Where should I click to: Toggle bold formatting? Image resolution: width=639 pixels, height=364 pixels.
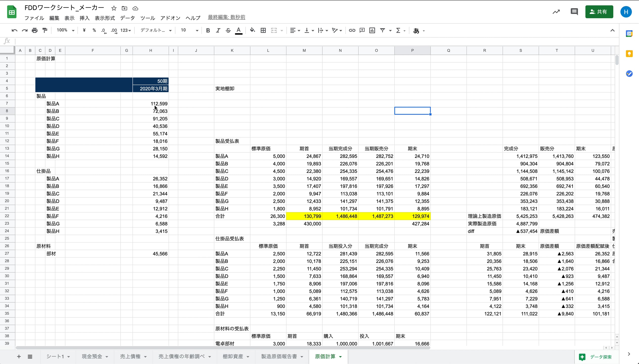[x=208, y=30]
